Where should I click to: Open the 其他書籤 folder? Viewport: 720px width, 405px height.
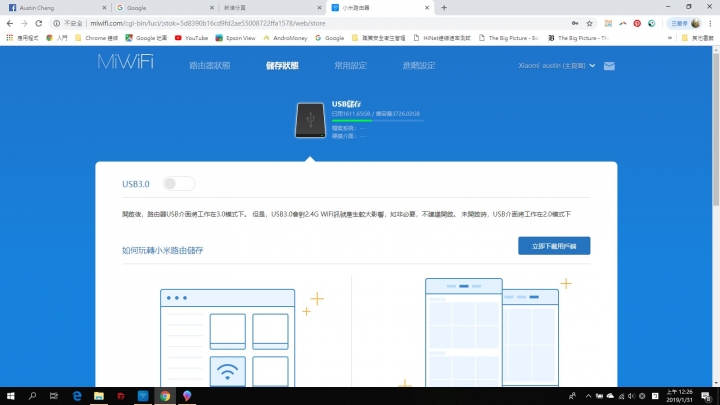coord(698,38)
